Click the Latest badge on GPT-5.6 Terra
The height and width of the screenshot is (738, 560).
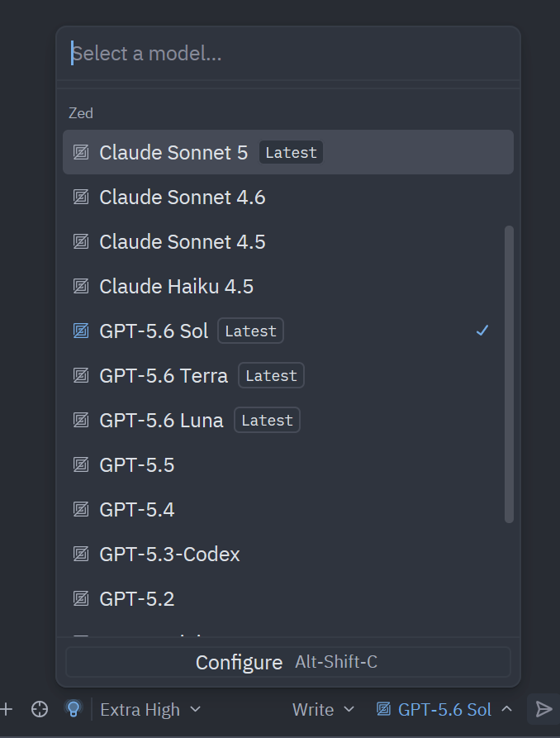[271, 375]
